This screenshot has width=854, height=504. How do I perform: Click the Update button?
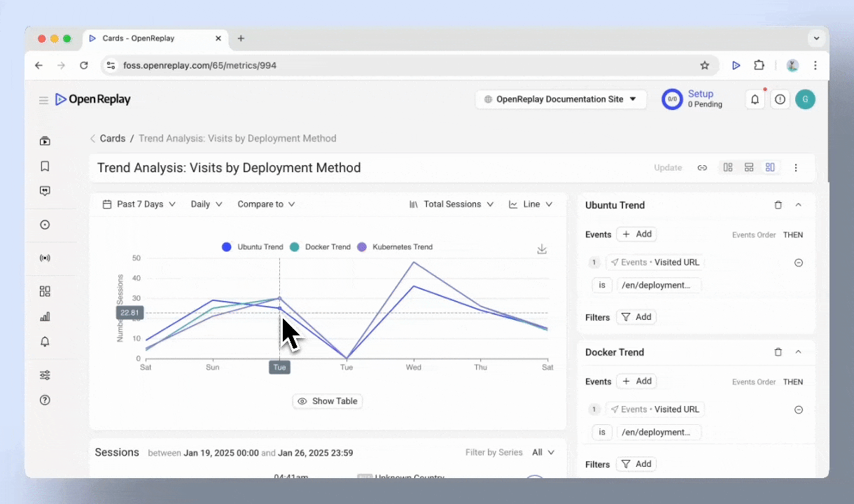668,167
